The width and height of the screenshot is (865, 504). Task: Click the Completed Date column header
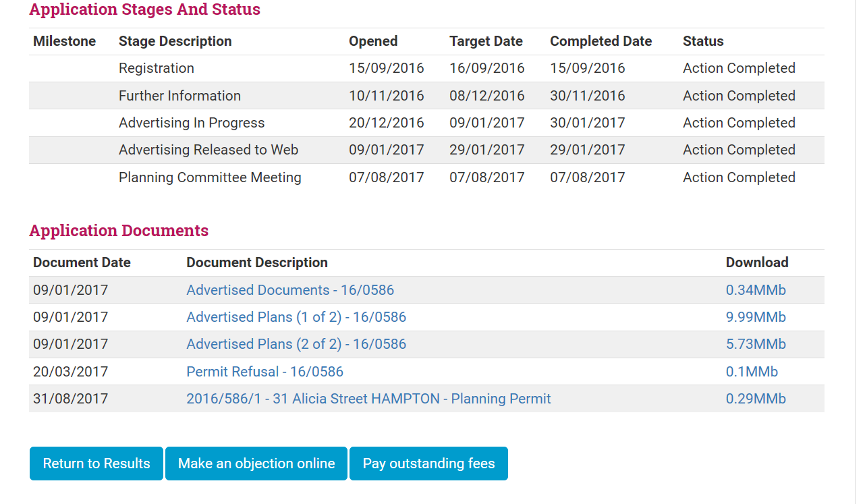click(x=601, y=41)
